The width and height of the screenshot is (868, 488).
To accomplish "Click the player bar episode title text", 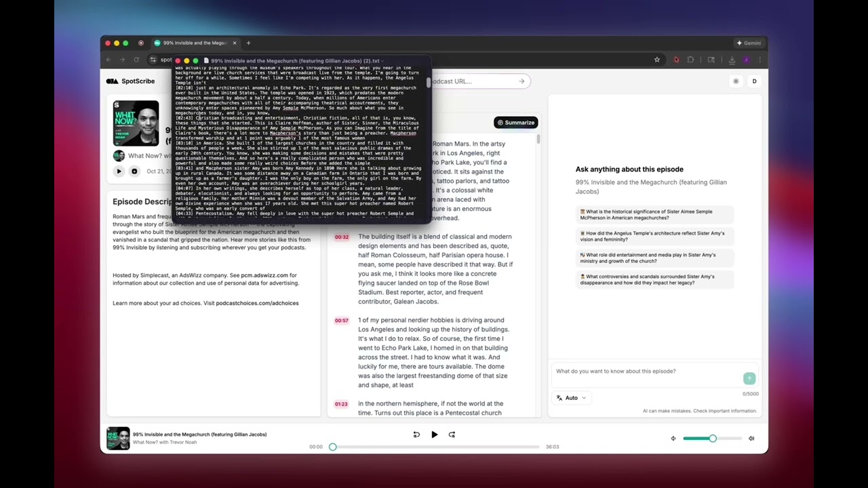I will pyautogui.click(x=199, y=434).
